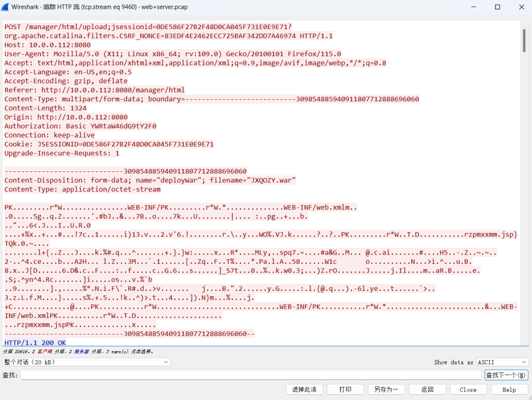Click the closing boundary line ending with 696060--
This screenshot has height=400, width=532.
(x=129, y=334)
